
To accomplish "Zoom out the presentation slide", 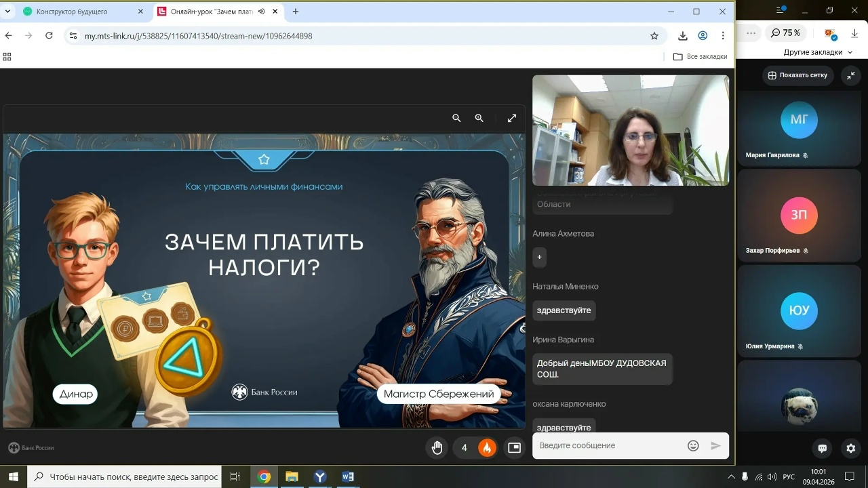I will pos(456,118).
